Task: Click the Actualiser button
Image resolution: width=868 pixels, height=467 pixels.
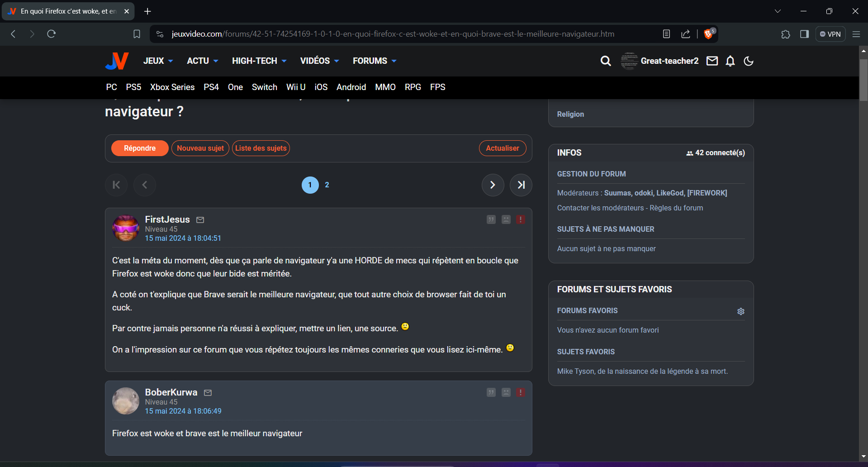Action: point(503,148)
